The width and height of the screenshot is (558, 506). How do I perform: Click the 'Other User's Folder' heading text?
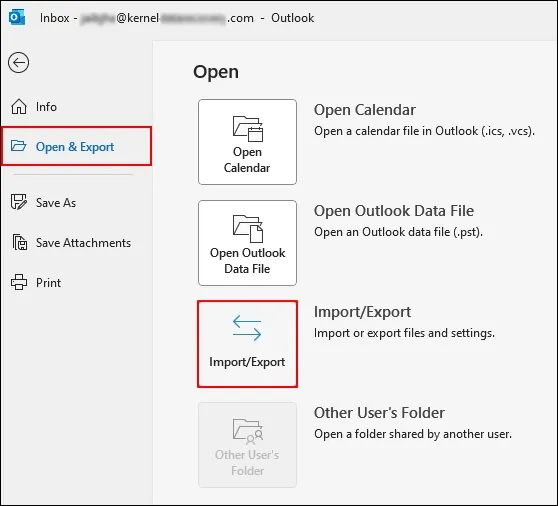(x=379, y=413)
